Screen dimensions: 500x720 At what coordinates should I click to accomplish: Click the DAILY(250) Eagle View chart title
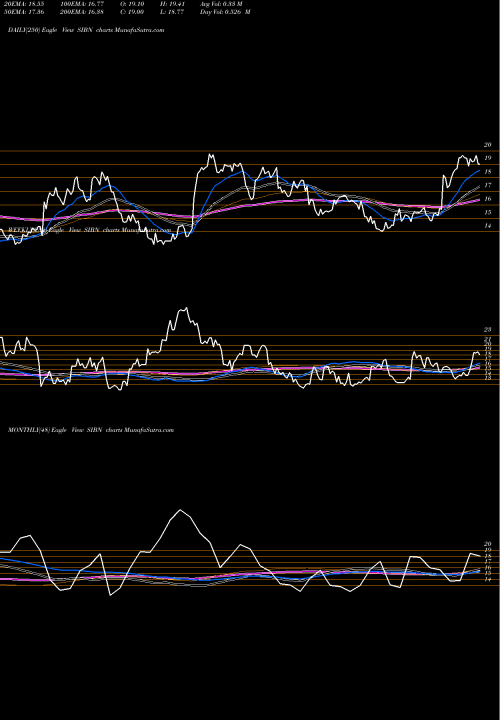pyautogui.click(x=86, y=30)
